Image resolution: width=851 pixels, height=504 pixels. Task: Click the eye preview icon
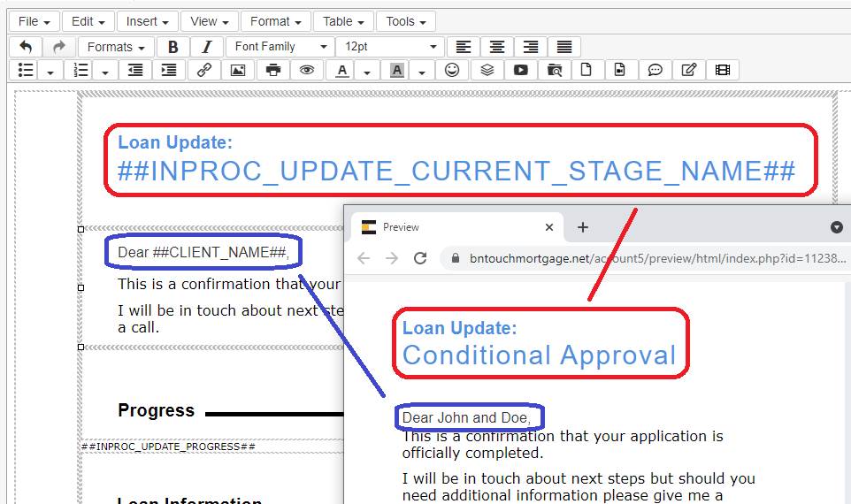(307, 70)
